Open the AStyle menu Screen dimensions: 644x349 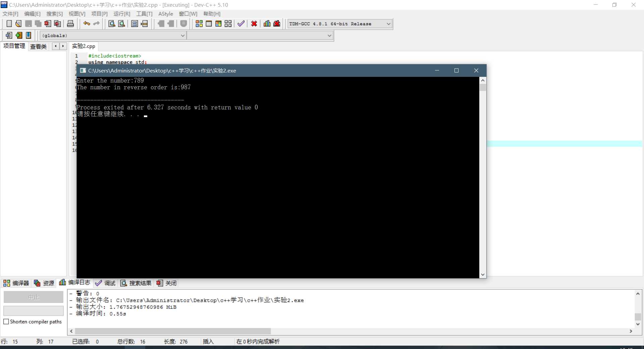166,14
